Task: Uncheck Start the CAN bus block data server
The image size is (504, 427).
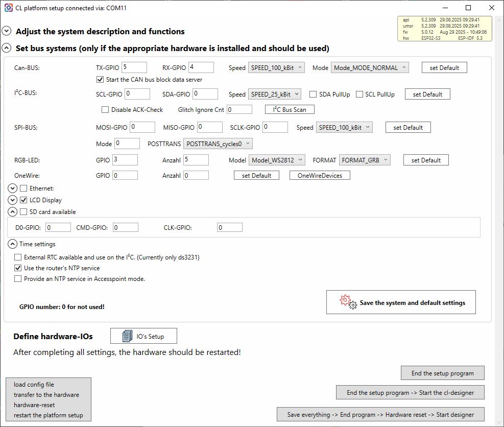Action: [x=100, y=80]
